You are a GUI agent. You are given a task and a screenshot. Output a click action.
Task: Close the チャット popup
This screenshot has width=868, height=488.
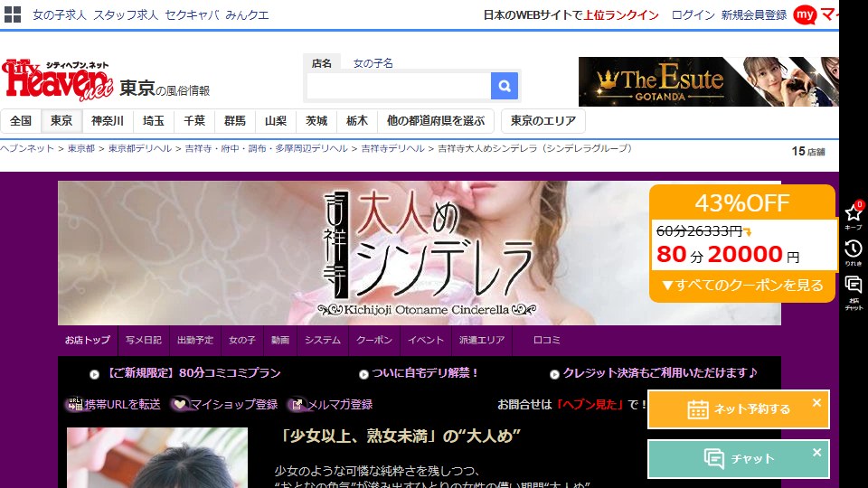point(816,453)
